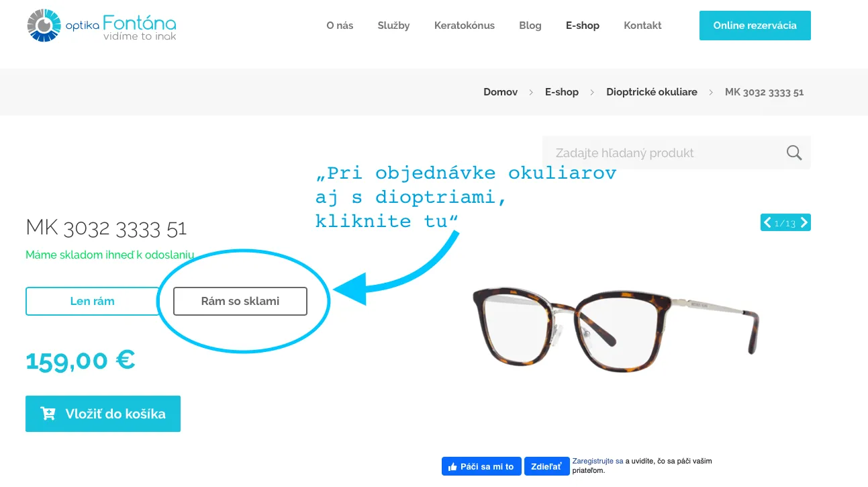Click the Optika Fontána logo
This screenshot has height=487, width=868.
click(x=101, y=26)
